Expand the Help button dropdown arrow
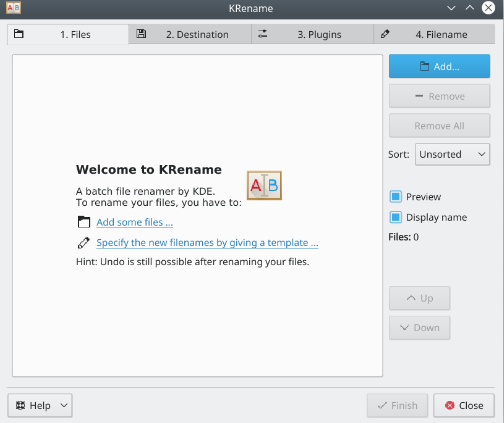The height and width of the screenshot is (423, 504). point(64,405)
